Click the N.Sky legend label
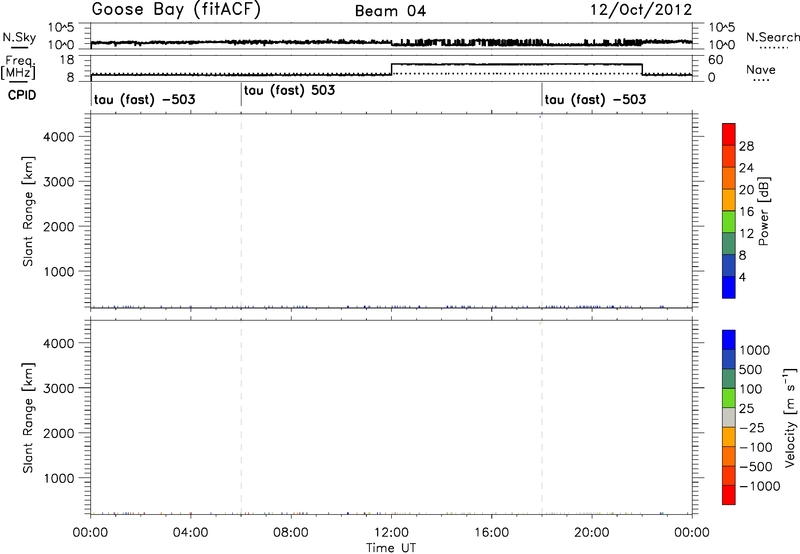 pyautogui.click(x=19, y=37)
